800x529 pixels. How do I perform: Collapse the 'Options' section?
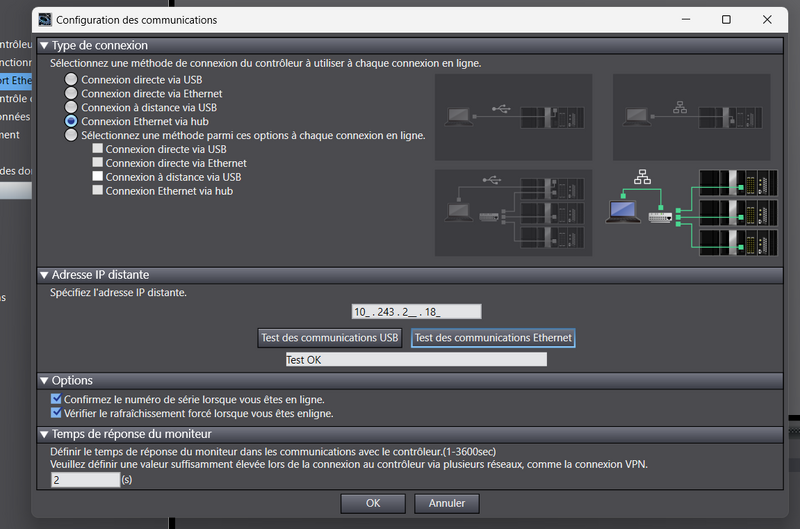[44, 381]
